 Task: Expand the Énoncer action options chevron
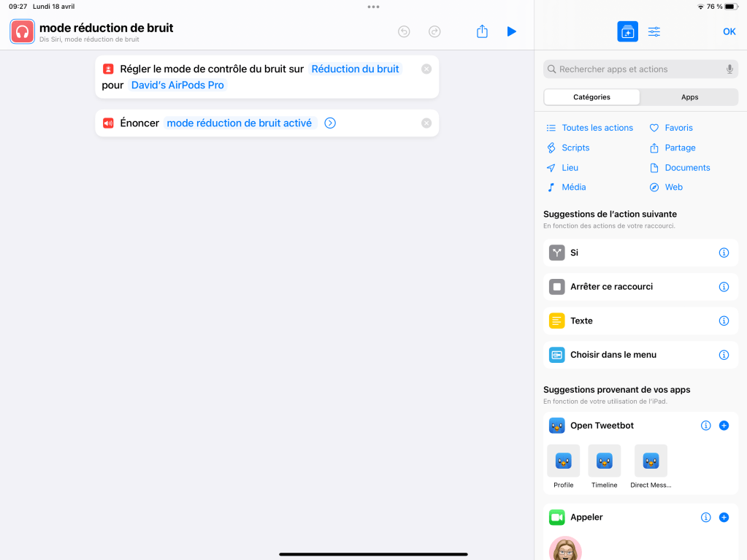[x=330, y=123]
